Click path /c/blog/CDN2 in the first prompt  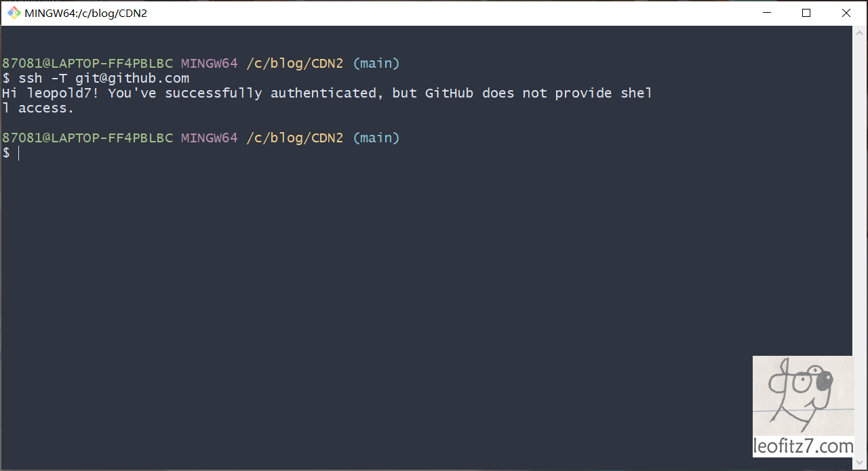(x=294, y=64)
